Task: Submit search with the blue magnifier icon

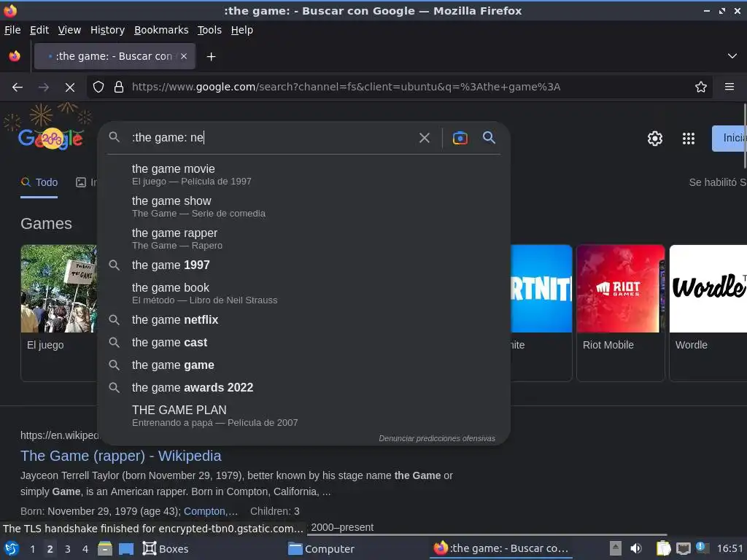Action: pyautogui.click(x=489, y=138)
